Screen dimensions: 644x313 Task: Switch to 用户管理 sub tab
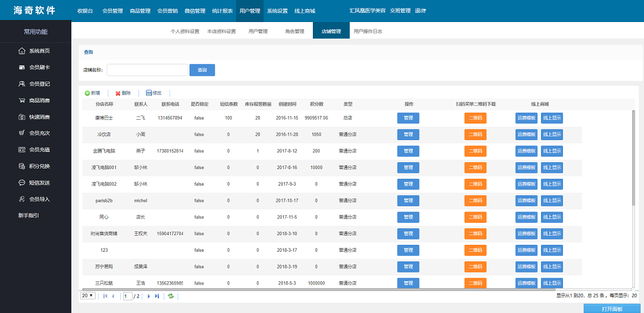[x=258, y=31]
